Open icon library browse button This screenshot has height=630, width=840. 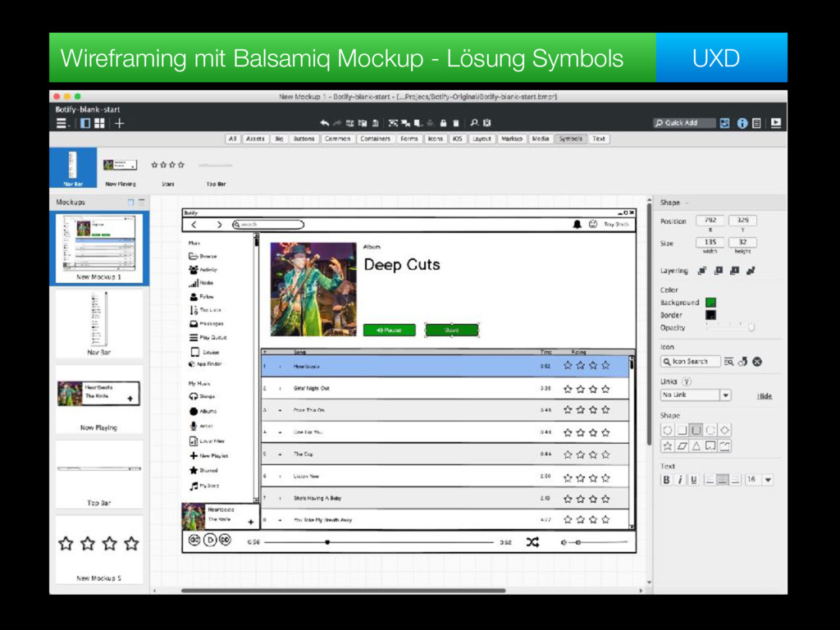point(728,362)
